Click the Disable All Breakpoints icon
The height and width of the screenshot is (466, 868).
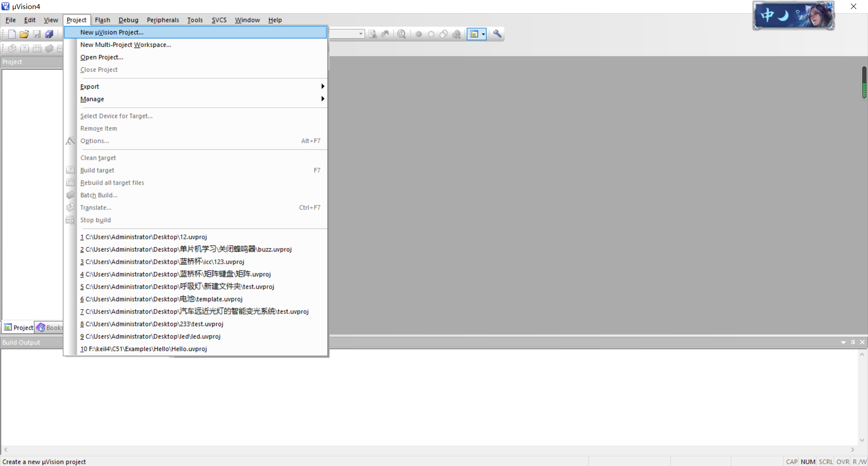click(443, 34)
